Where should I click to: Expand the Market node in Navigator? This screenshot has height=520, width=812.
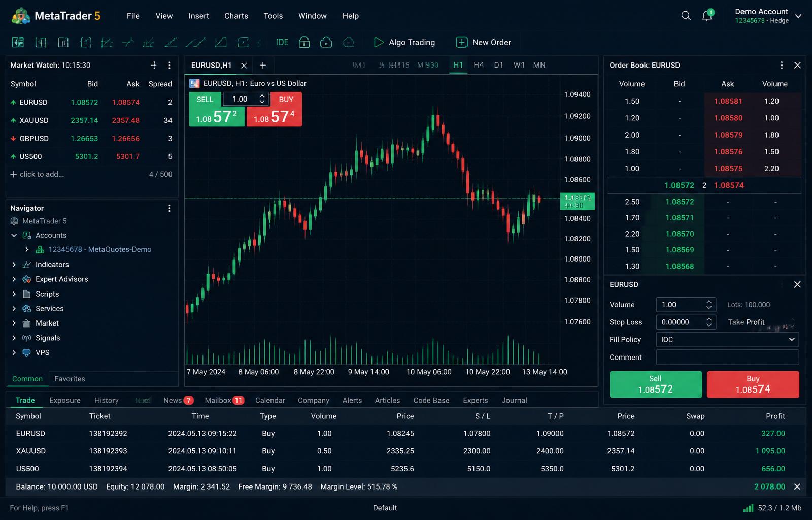click(x=14, y=323)
